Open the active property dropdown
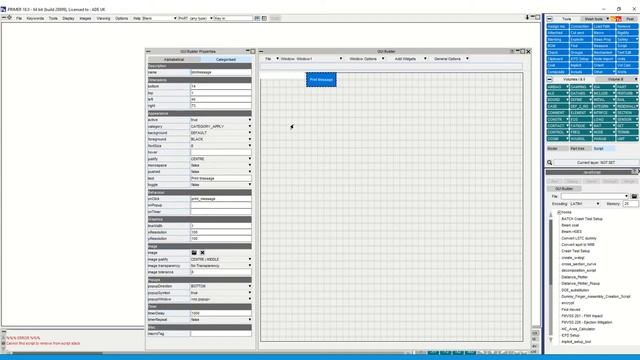Image resolution: width=640 pixels, height=360 pixels. coord(221,120)
